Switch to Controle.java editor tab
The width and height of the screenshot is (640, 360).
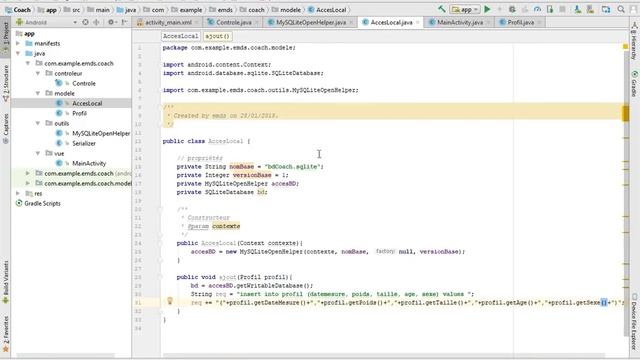click(233, 22)
